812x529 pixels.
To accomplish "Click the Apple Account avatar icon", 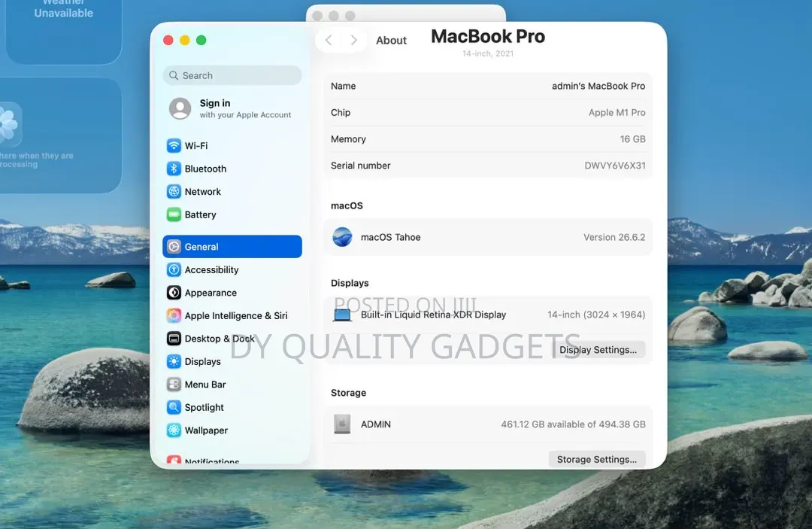I will (180, 108).
